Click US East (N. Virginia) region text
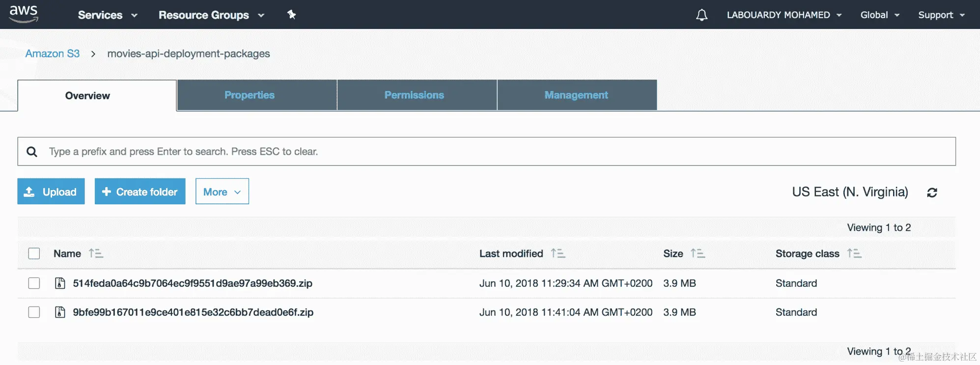The image size is (980, 365). pyautogui.click(x=850, y=192)
